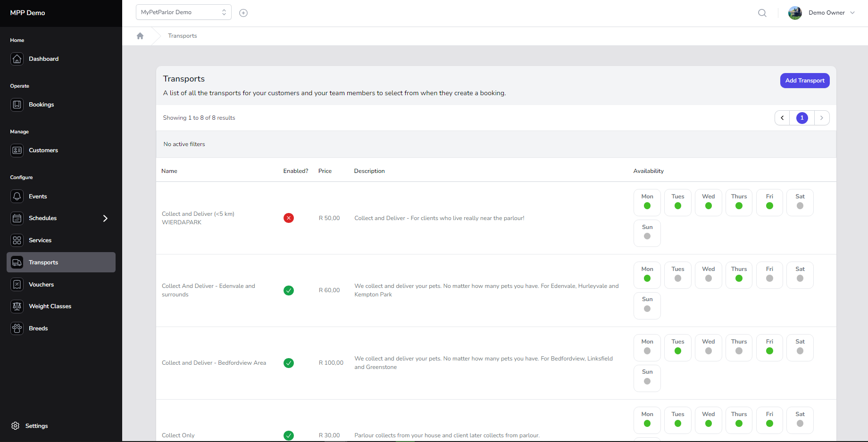Toggle Thurs availability for Edenvale transport
This screenshot has height=442, width=868.
pyautogui.click(x=739, y=275)
